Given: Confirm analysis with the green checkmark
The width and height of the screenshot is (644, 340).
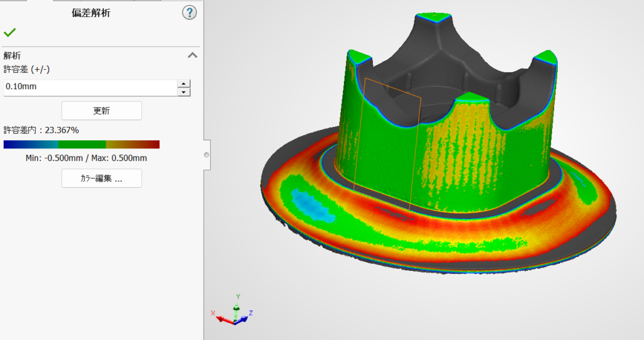Looking at the screenshot, I should (x=9, y=33).
